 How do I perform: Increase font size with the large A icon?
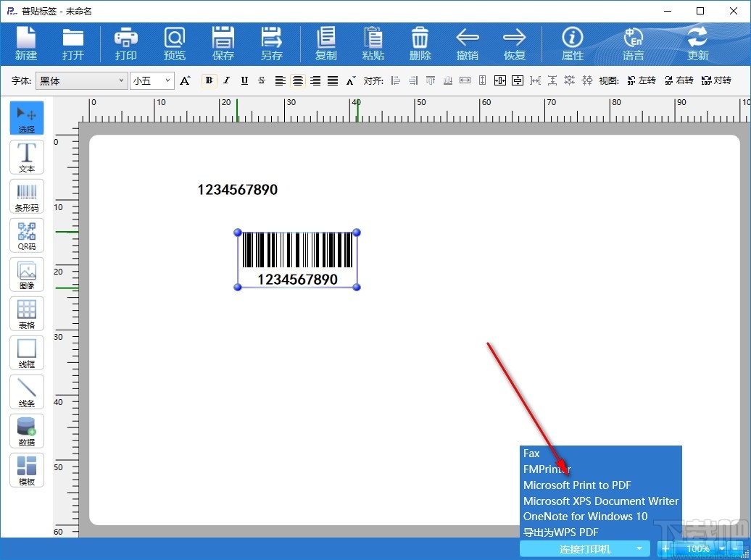[186, 80]
